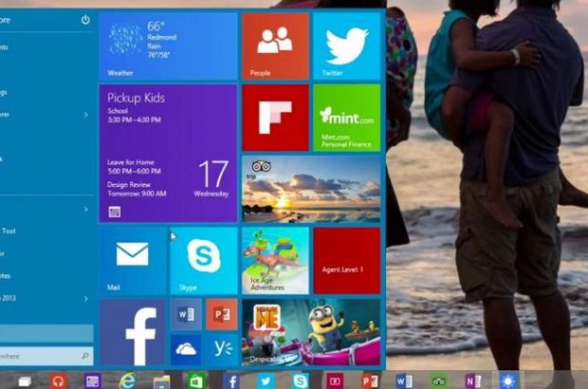This screenshot has height=389, width=588.
Task: Open the People tile
Action: coord(275,45)
